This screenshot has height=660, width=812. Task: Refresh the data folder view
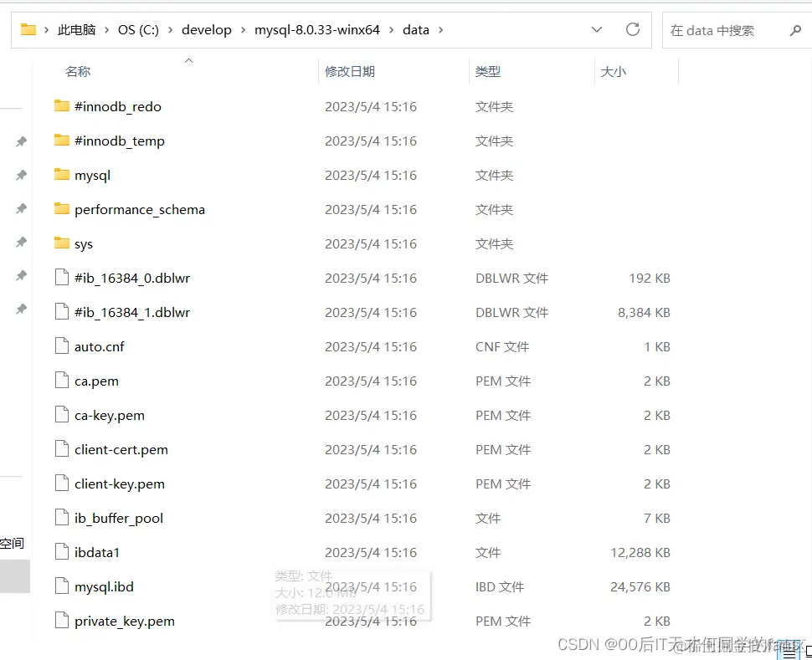click(x=633, y=29)
